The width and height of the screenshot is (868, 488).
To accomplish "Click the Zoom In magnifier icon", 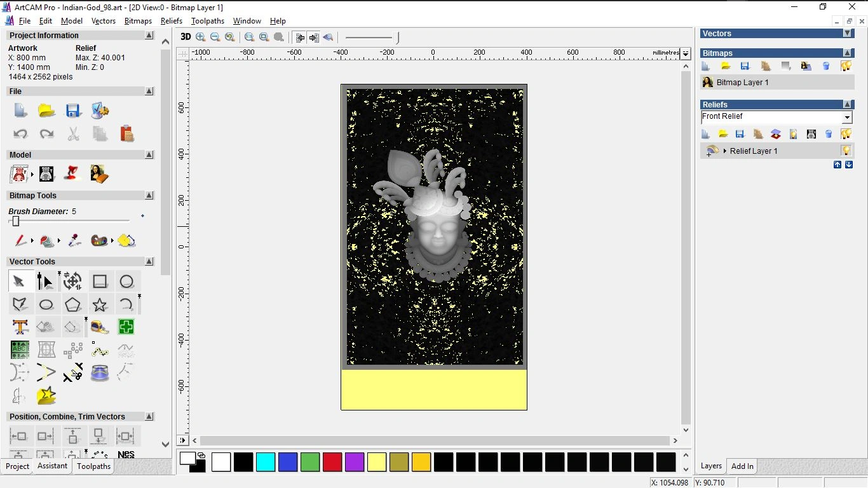I will [x=201, y=37].
